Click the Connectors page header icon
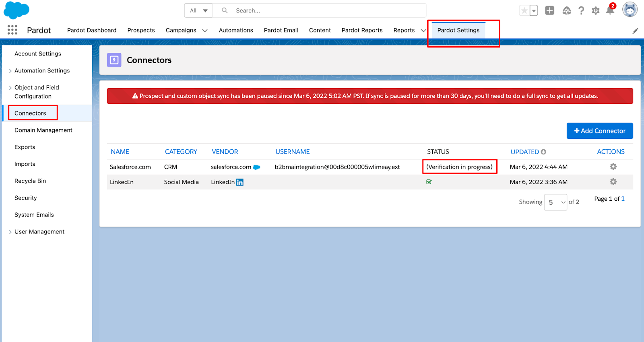 pos(114,60)
